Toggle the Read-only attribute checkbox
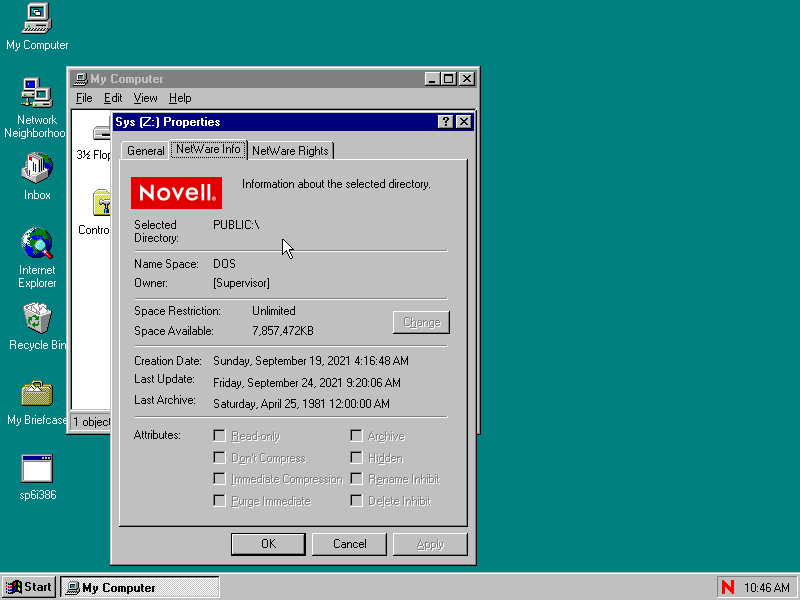The width and height of the screenshot is (800, 600). point(219,436)
